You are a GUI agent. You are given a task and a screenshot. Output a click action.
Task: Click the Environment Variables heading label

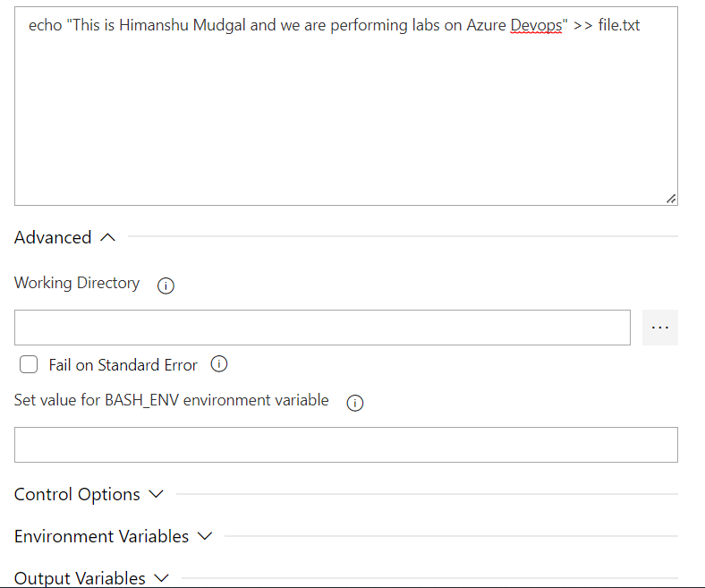pyautogui.click(x=101, y=536)
